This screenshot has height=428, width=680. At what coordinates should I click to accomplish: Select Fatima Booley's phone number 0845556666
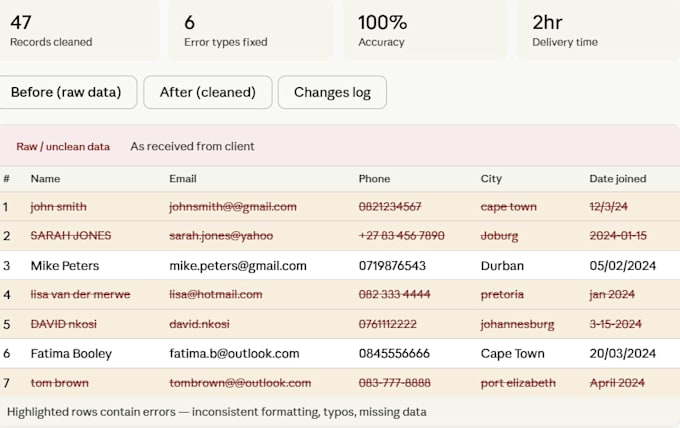tap(394, 353)
